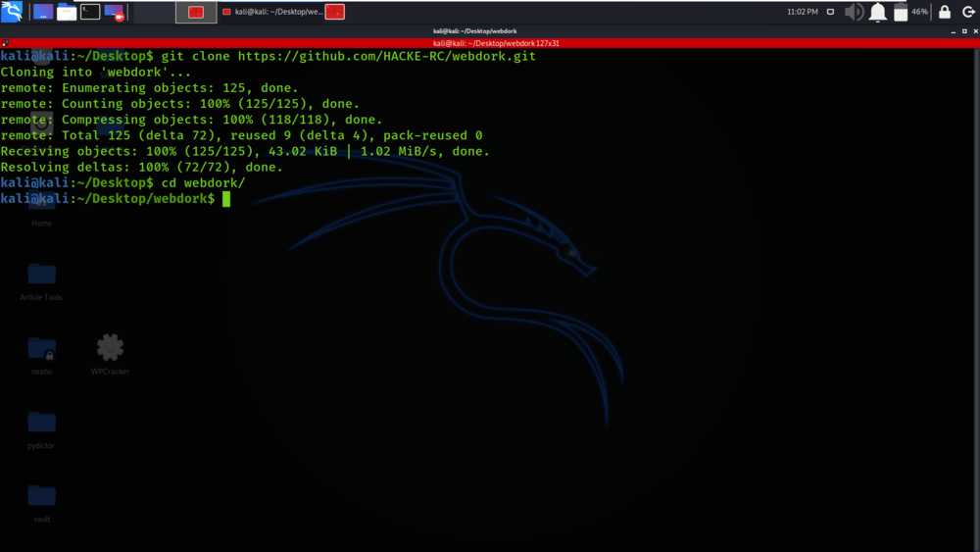Click the display tray icon beside the clock

(831, 12)
